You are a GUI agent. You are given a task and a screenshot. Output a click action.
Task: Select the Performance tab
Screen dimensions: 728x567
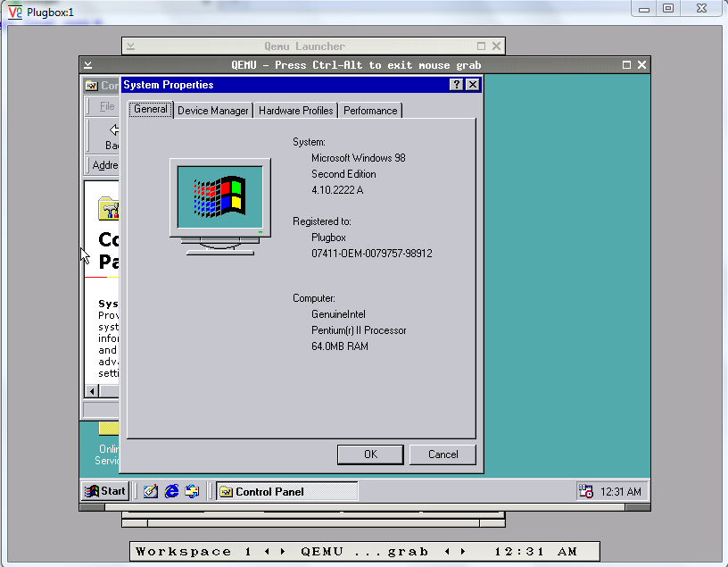point(370,111)
